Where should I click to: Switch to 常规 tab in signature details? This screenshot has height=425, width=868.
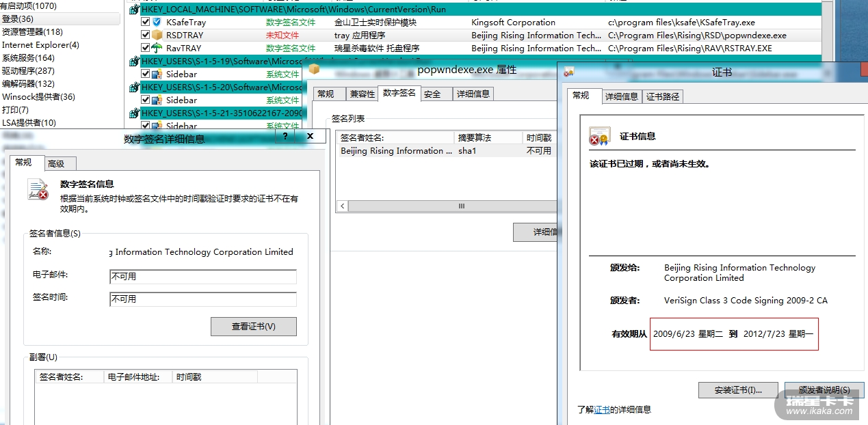pos(26,162)
